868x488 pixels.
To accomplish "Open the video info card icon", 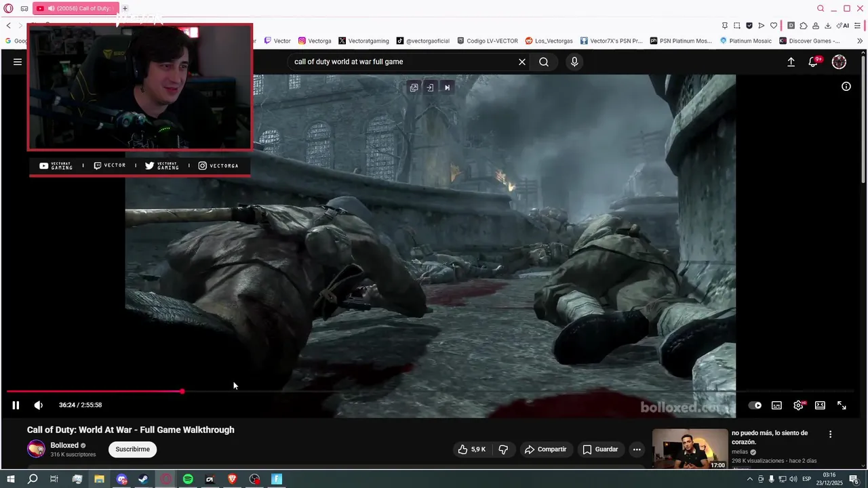I will point(846,86).
